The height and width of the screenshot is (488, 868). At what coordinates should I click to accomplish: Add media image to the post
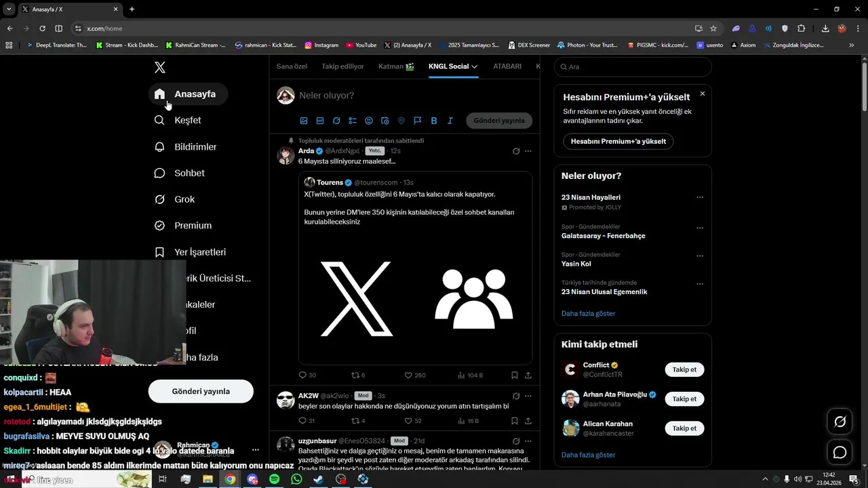[304, 121]
